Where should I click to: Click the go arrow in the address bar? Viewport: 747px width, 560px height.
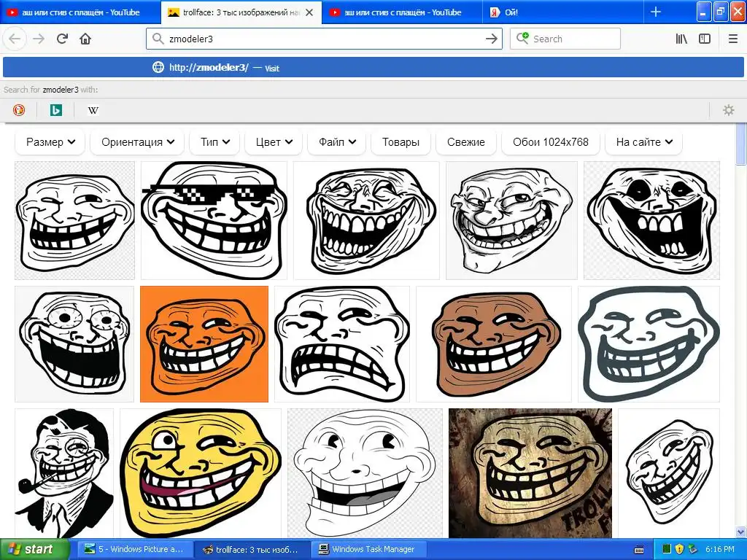coord(491,39)
